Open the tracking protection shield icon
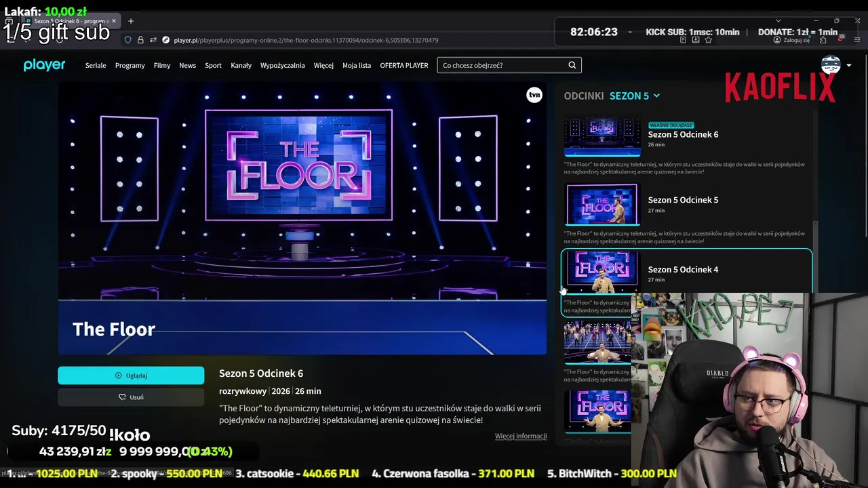The image size is (868, 488). [127, 40]
